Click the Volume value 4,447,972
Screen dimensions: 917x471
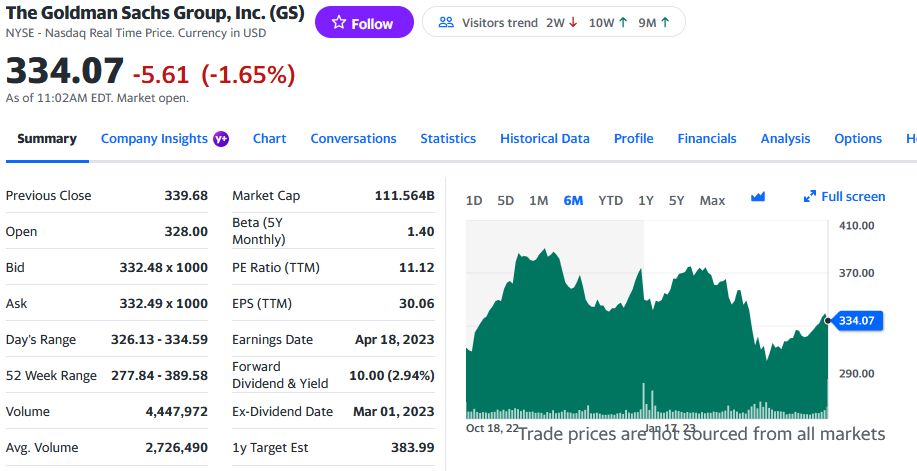coord(177,412)
